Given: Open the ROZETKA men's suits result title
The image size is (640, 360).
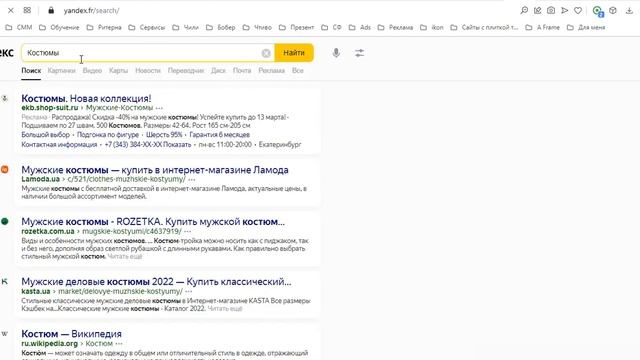Looking at the screenshot, I should pos(153,222).
